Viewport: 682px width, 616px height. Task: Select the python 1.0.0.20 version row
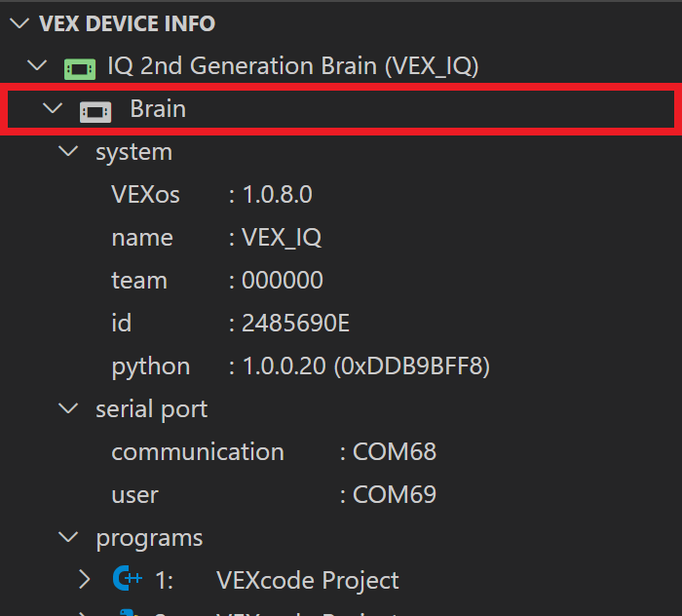pos(300,366)
